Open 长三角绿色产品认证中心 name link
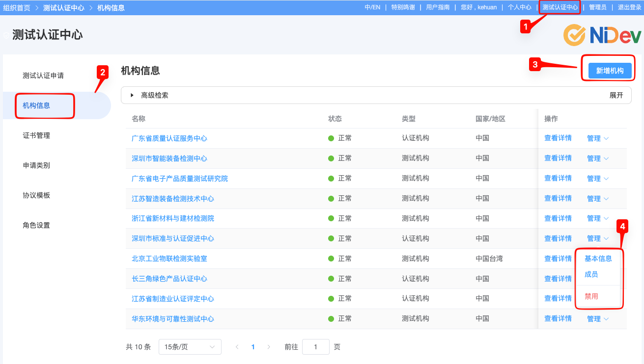This screenshot has width=644, height=364. pos(169,279)
